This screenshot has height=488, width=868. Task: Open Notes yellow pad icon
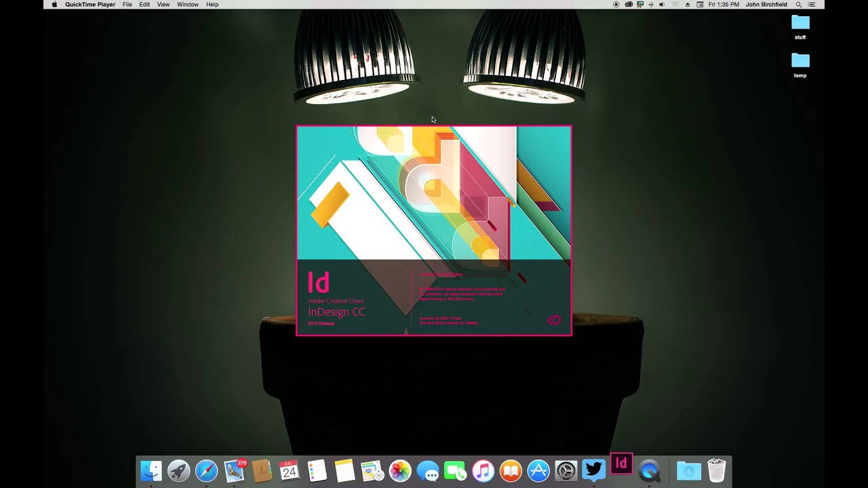[x=344, y=470]
